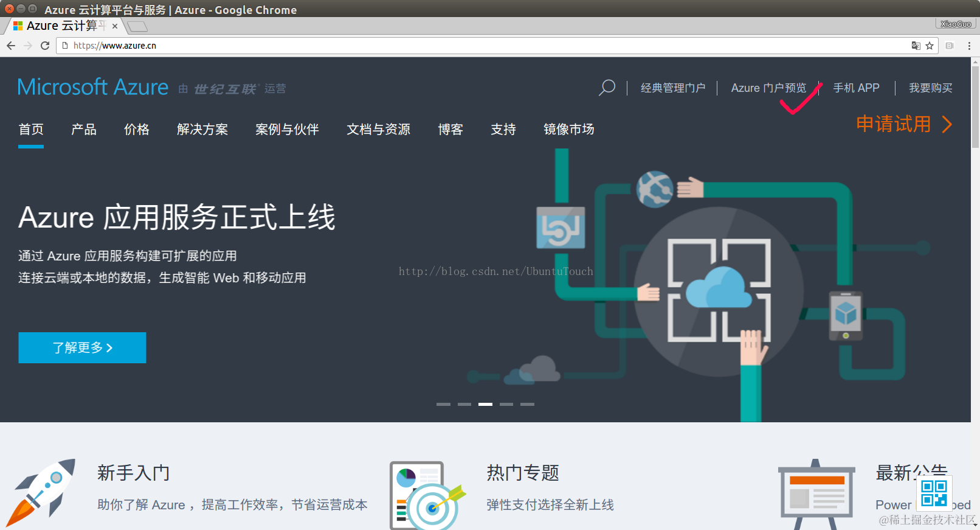The width and height of the screenshot is (980, 530).
Task: Click the chevron arrow after 申请试用
Action: point(947,124)
